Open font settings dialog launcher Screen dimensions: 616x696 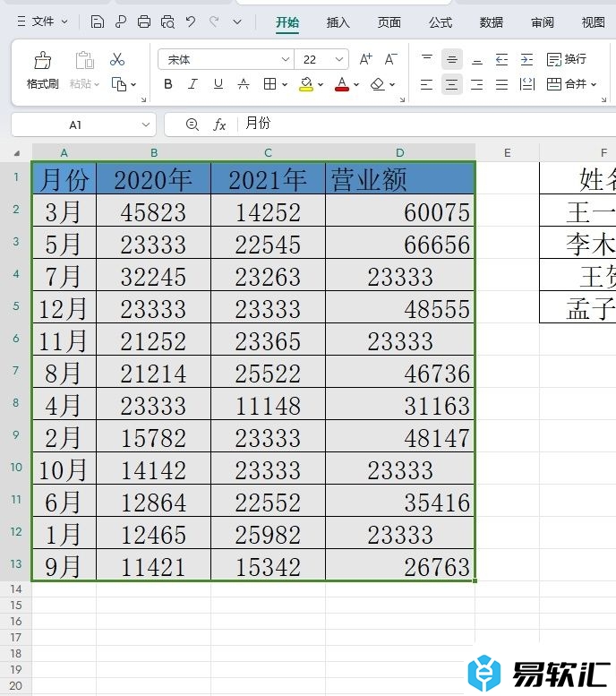402,99
